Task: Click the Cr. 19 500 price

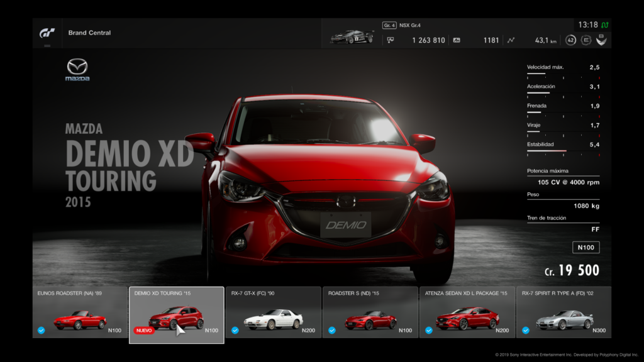Action: click(572, 271)
